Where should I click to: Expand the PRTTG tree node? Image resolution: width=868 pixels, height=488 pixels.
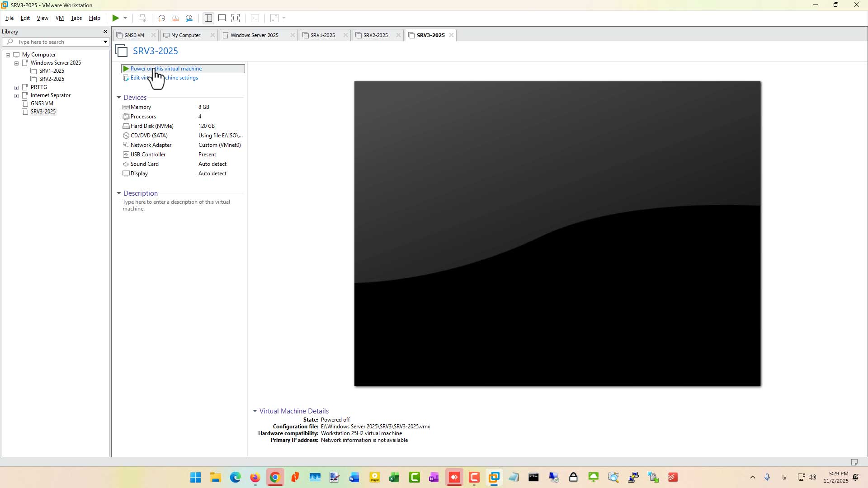(x=16, y=88)
